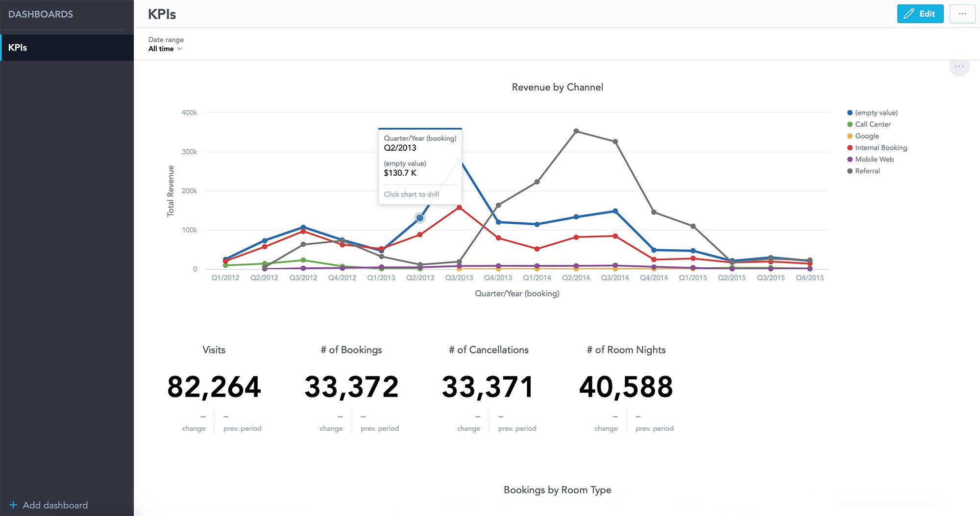This screenshot has height=516, width=980.
Task: Select the KPIs dashboard in the sidebar
Action: pyautogui.click(x=19, y=47)
